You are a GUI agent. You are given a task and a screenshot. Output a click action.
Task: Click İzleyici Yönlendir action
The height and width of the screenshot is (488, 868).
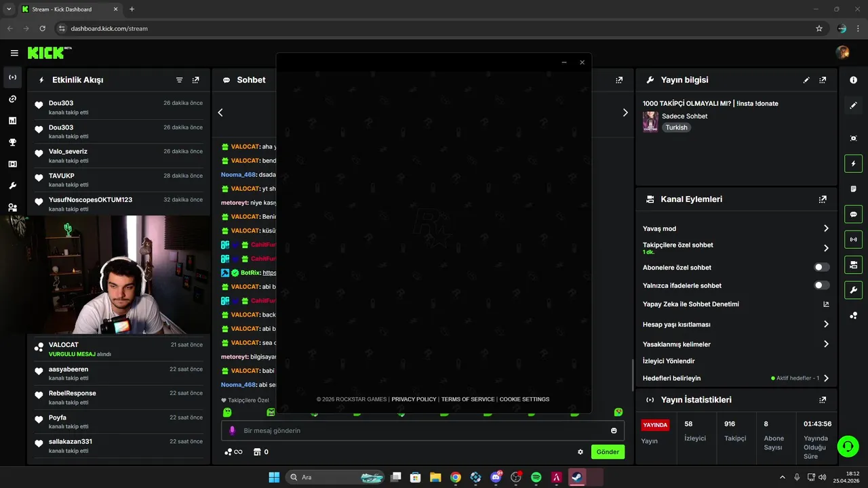click(669, 361)
